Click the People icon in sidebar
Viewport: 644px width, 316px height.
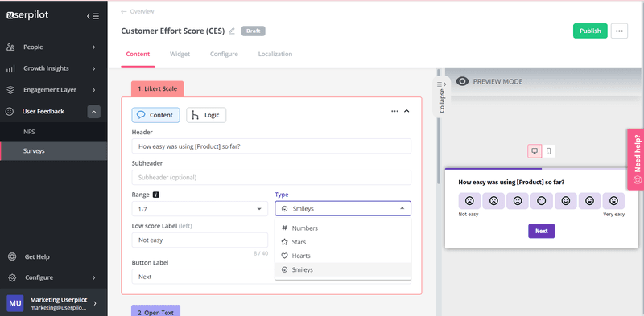point(10,47)
